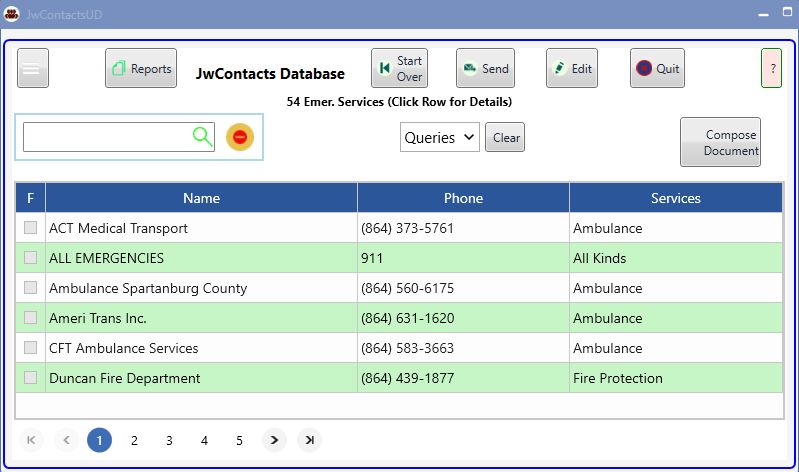This screenshot has height=472, width=799.
Task: Open the Reports button
Action: click(141, 68)
